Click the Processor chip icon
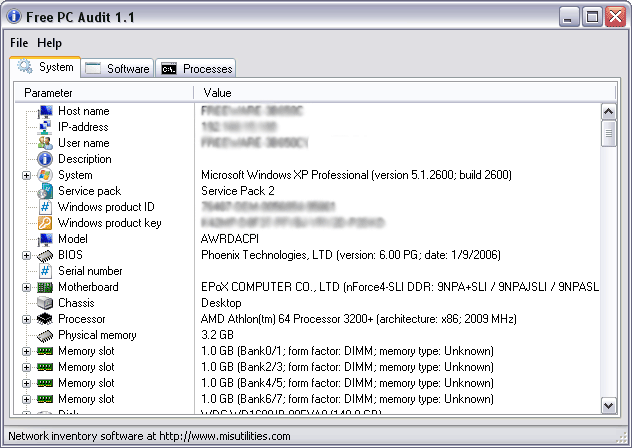This screenshot has height=448, width=632. (45, 319)
